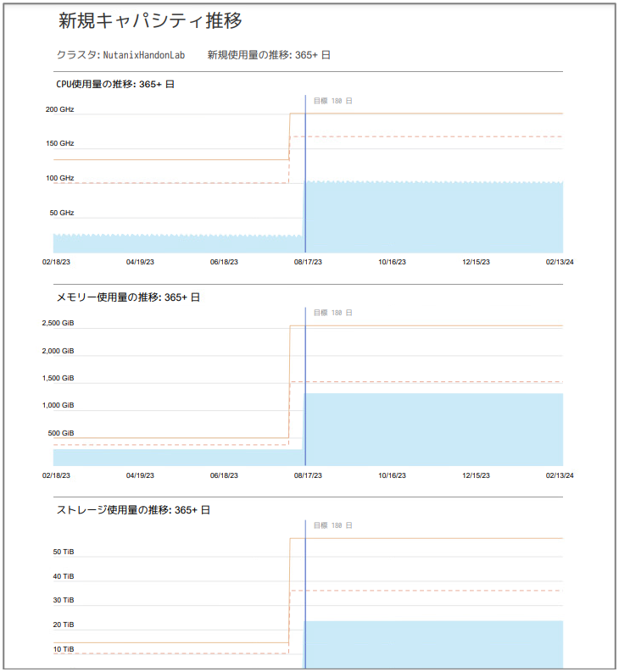Click the 10 TiB axis label
The height and width of the screenshot is (672, 619).
pos(64,649)
